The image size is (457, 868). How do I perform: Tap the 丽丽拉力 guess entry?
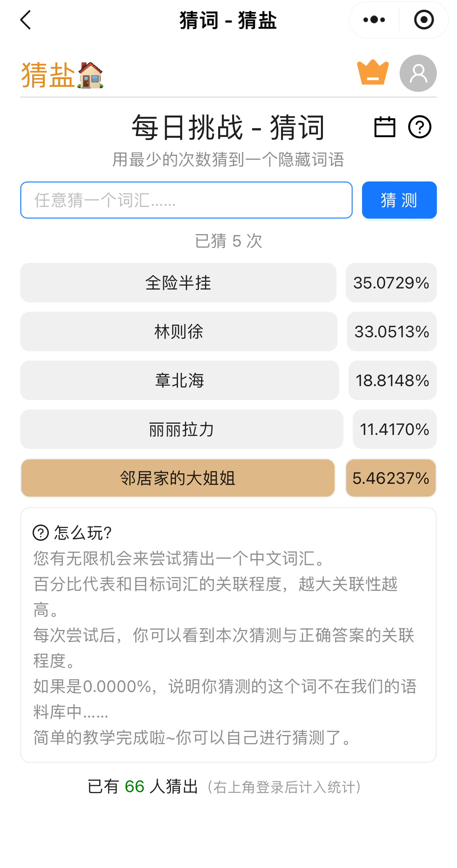click(x=181, y=429)
